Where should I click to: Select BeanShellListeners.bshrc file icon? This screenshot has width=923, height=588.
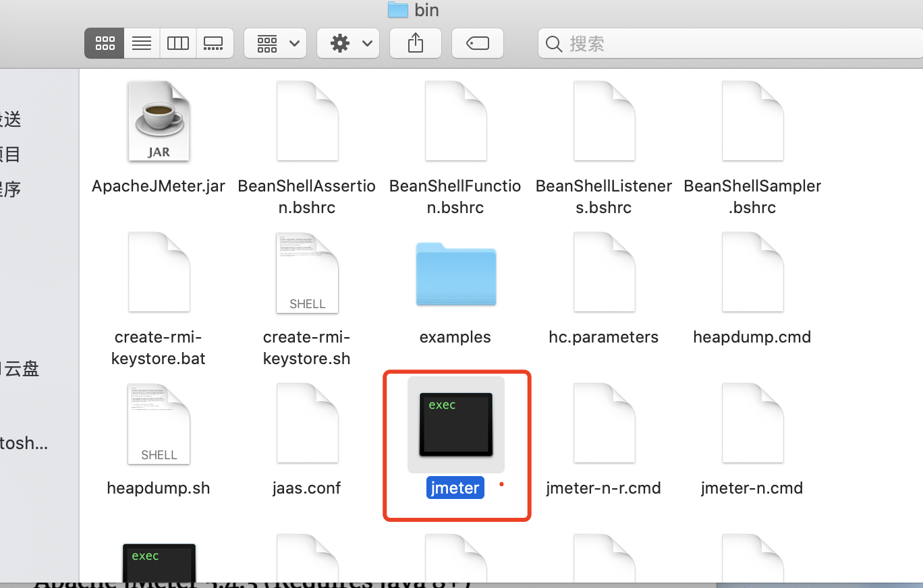[x=604, y=121]
